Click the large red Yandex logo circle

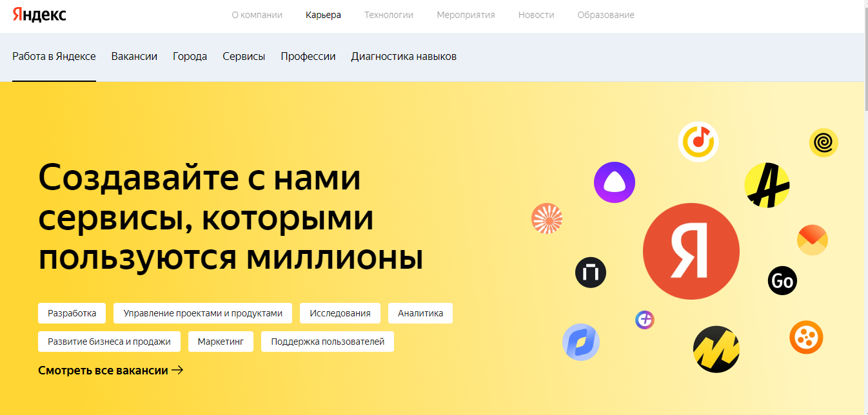pyautogui.click(x=691, y=251)
